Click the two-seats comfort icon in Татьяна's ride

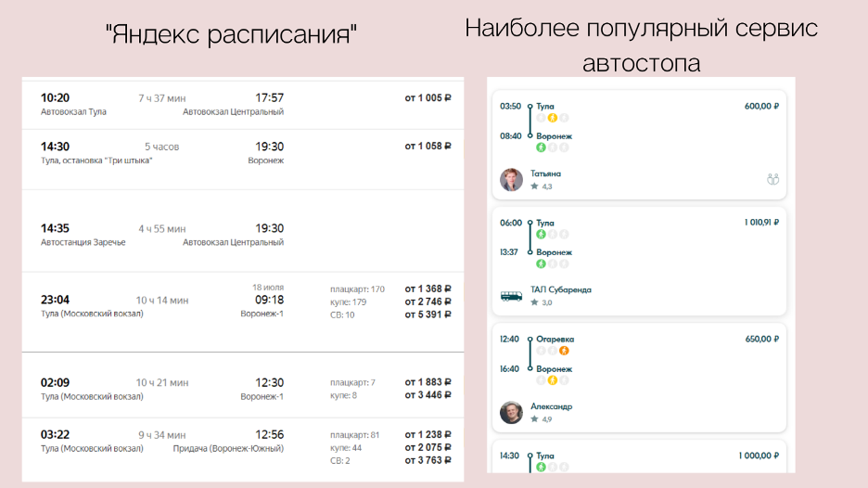coord(772,179)
